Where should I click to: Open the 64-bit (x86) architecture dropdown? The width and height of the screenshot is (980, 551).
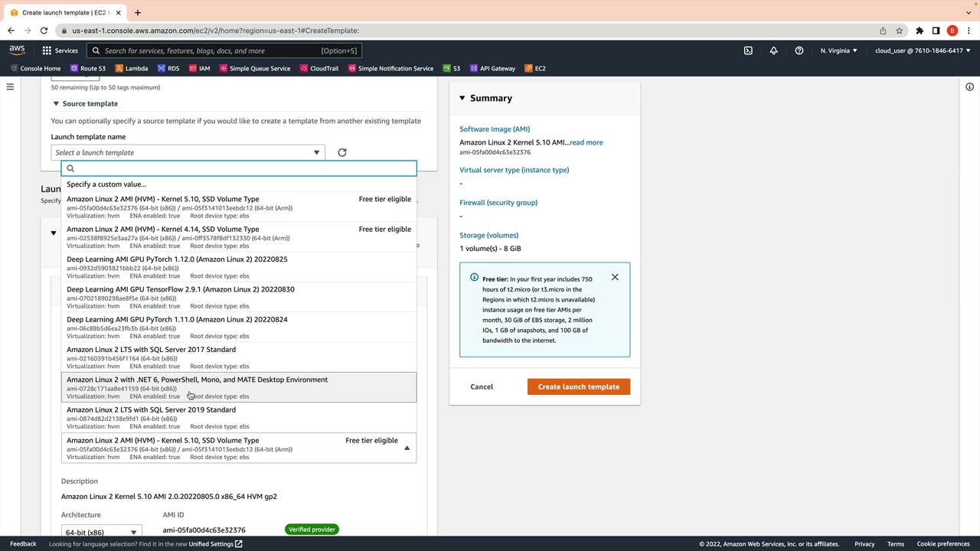pos(101,532)
